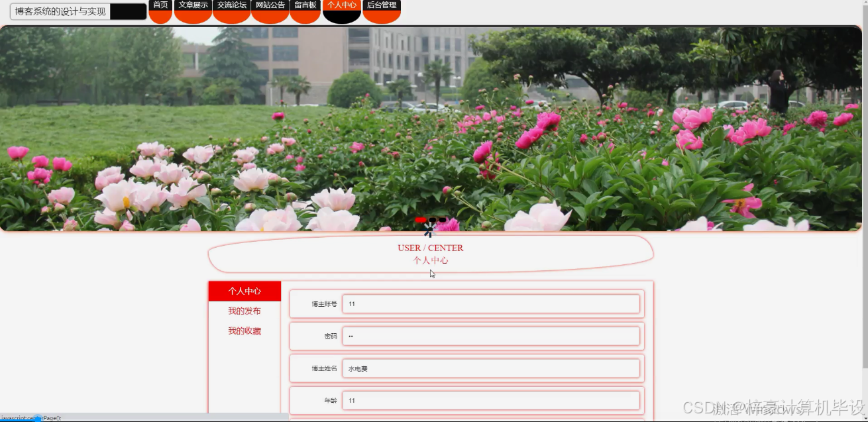Click the 年龄 input field
This screenshot has width=868, height=422.
(490, 400)
